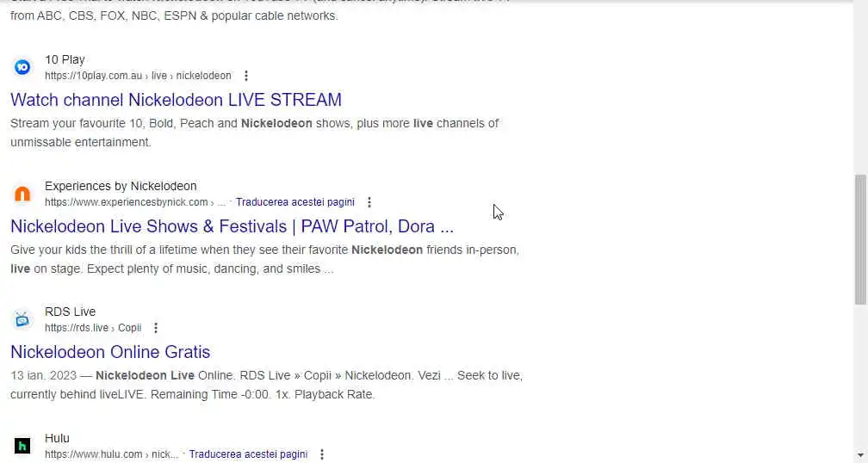
Task: Open the more-options dots beside hulu.com URL
Action: [x=322, y=454]
